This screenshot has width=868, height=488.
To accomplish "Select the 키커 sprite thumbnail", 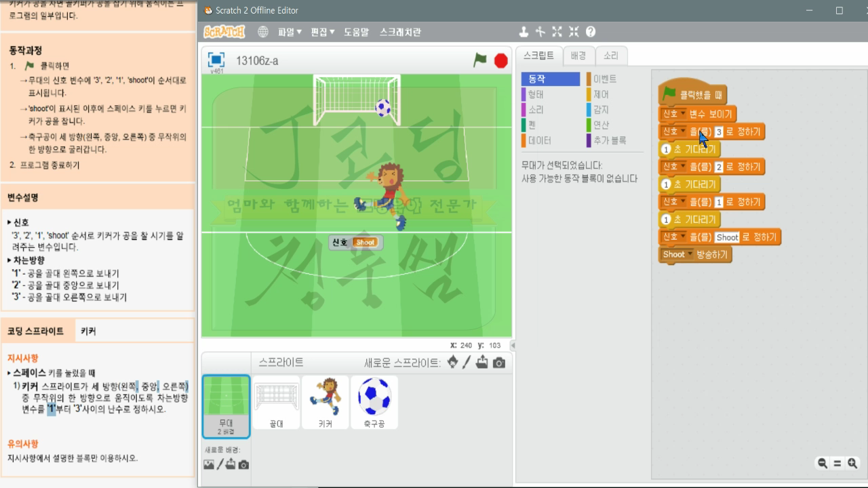I will coord(325,403).
